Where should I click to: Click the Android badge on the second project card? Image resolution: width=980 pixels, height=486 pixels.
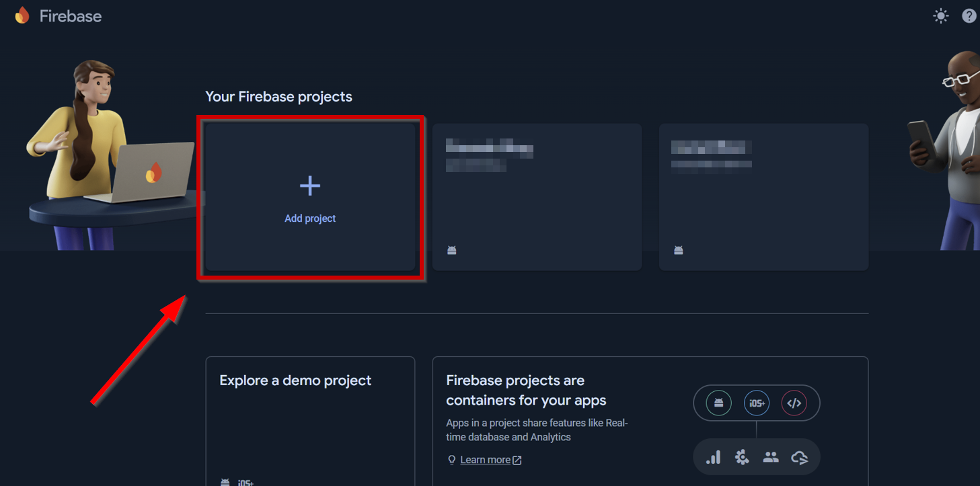tap(451, 249)
